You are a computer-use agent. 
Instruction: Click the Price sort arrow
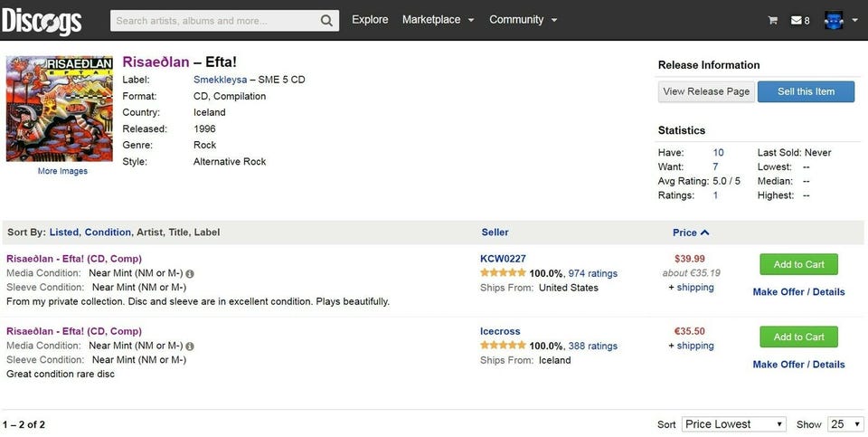point(704,233)
